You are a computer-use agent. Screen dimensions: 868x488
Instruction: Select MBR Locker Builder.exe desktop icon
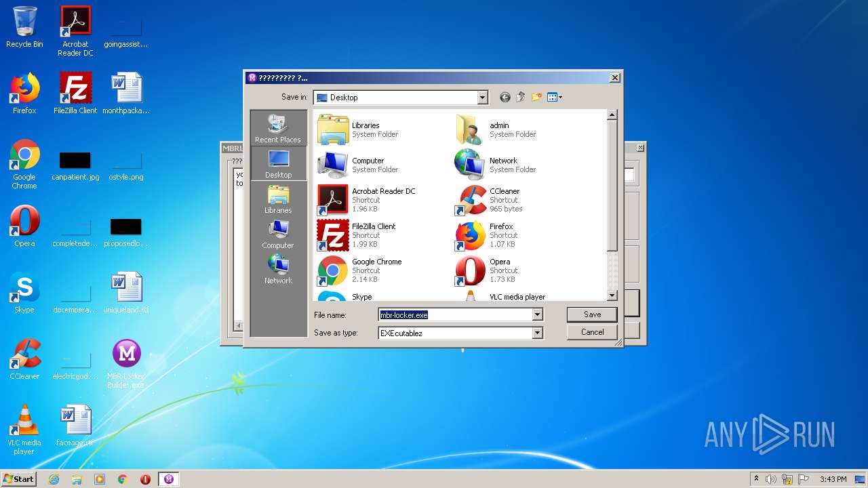point(126,364)
